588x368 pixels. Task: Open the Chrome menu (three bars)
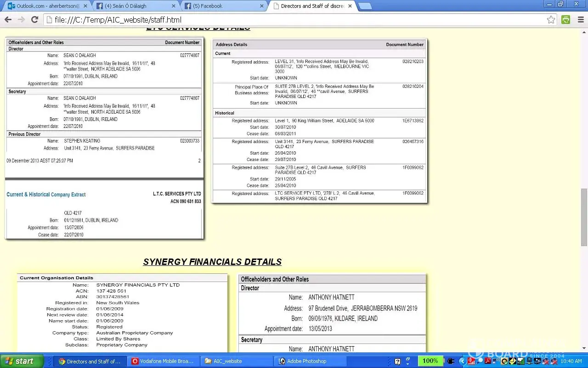pos(580,20)
